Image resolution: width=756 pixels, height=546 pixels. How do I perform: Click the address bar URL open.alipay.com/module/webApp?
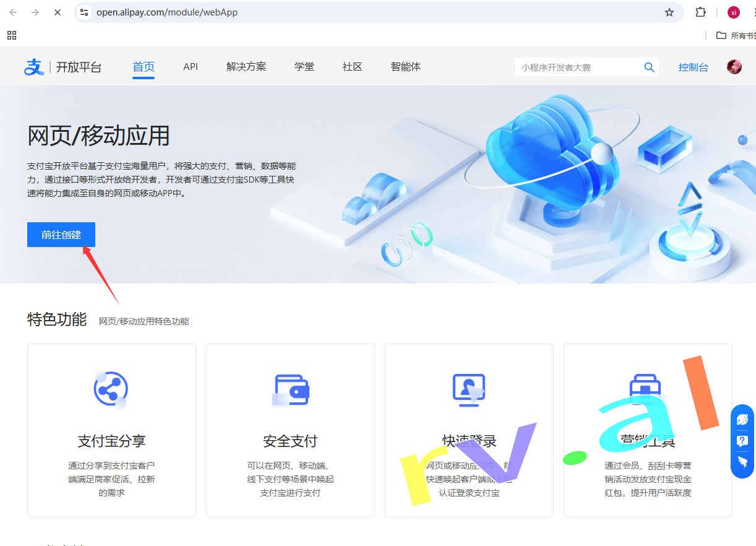point(167,12)
